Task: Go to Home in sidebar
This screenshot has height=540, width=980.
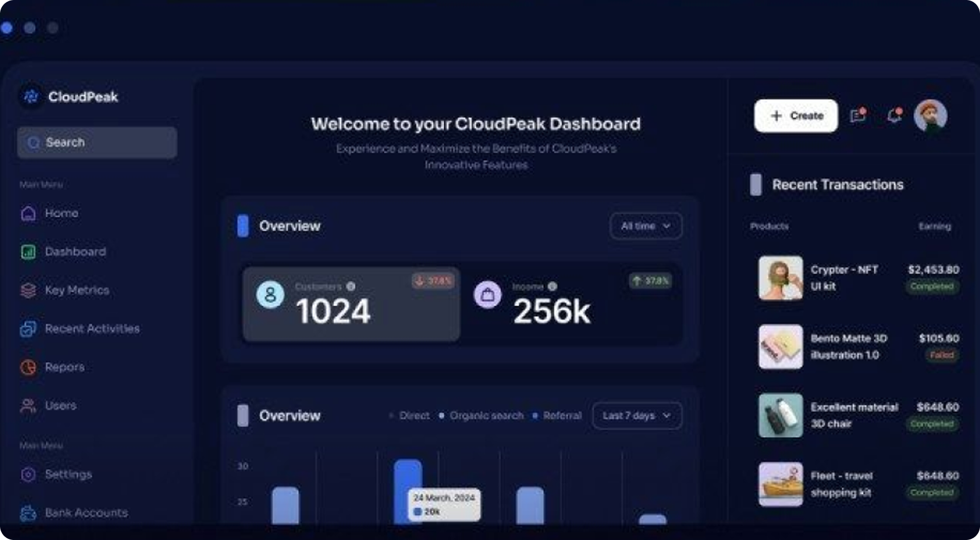Action: coord(61,213)
